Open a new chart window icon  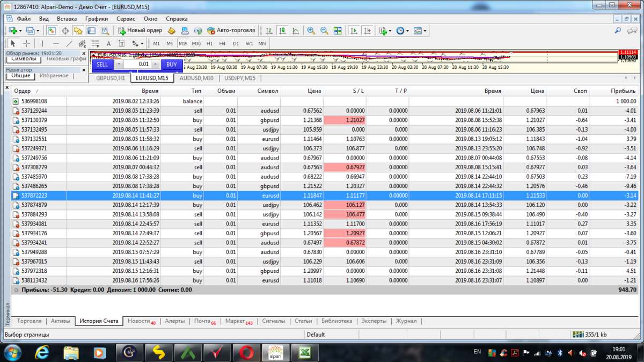(12, 31)
